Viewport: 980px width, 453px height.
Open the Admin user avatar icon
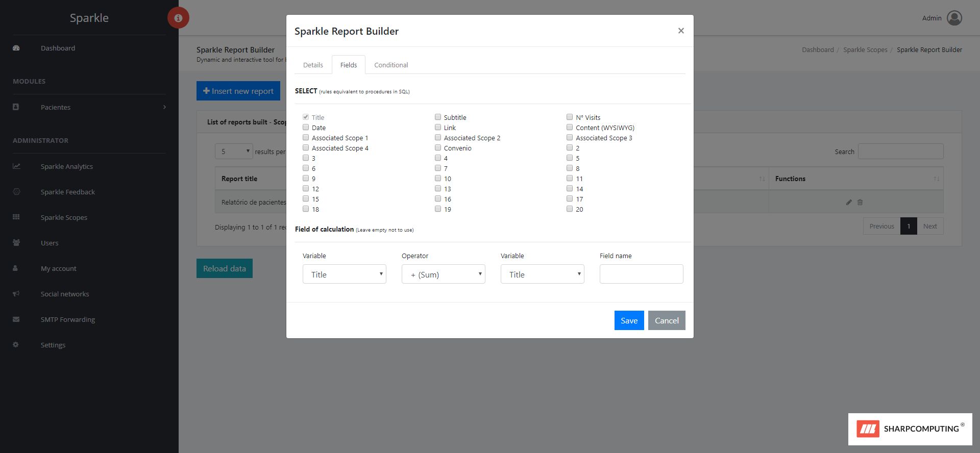tap(954, 18)
